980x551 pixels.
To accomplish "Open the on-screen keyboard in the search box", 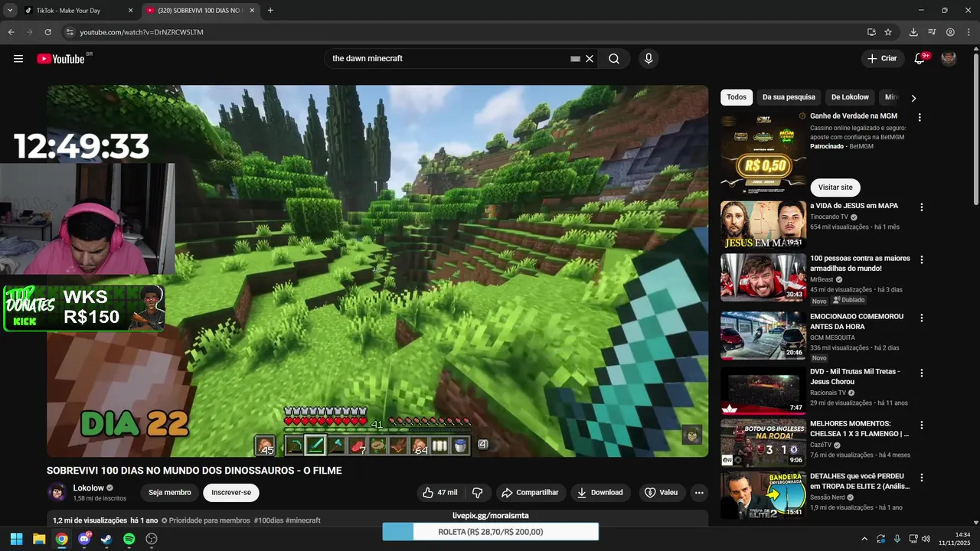I will click(576, 59).
